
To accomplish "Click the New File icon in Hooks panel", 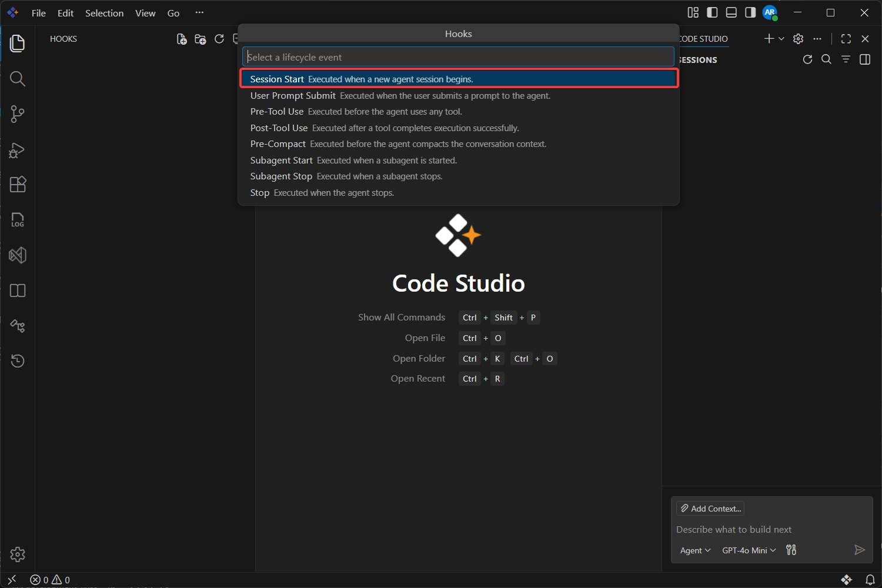I will click(x=182, y=39).
